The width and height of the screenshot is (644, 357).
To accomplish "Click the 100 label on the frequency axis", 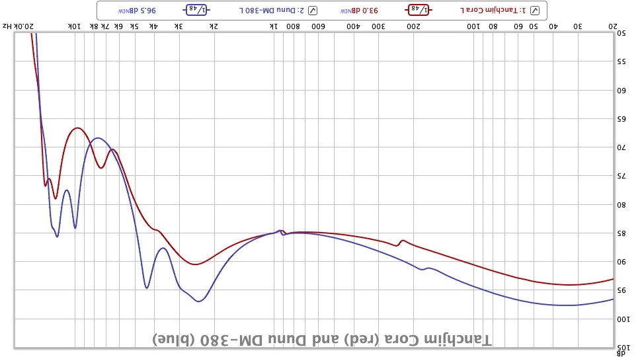I will click(473, 26).
